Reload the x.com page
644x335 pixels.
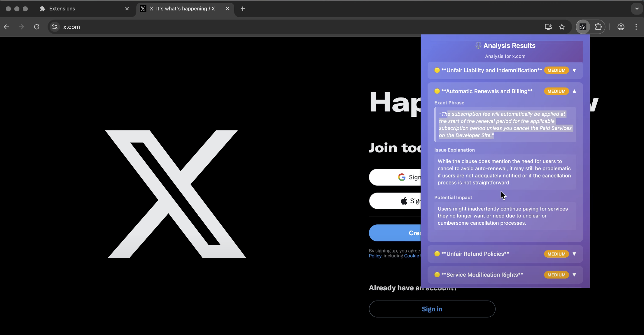pyautogui.click(x=36, y=27)
